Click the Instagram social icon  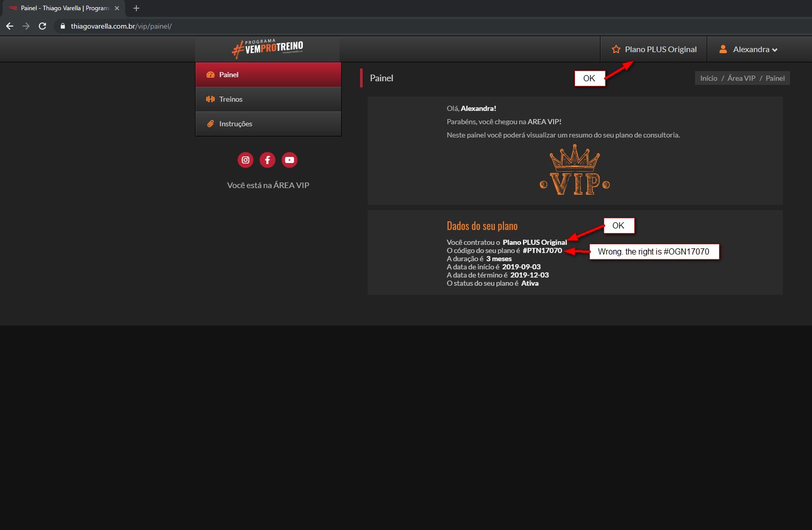tap(246, 160)
